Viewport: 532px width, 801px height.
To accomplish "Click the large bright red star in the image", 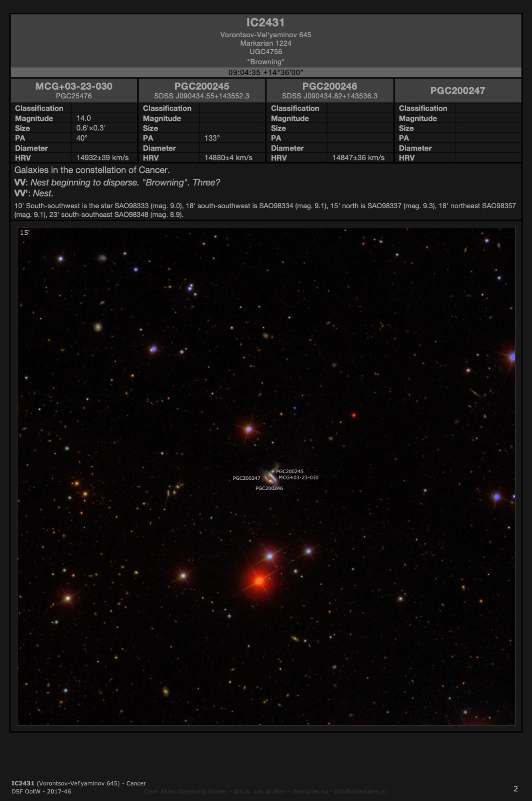I will coord(259,580).
